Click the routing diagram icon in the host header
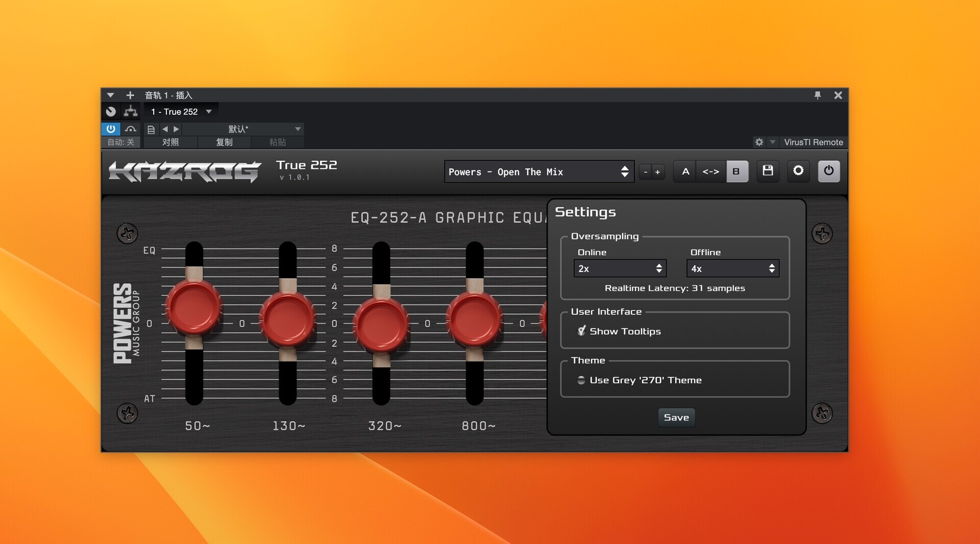 click(x=131, y=111)
